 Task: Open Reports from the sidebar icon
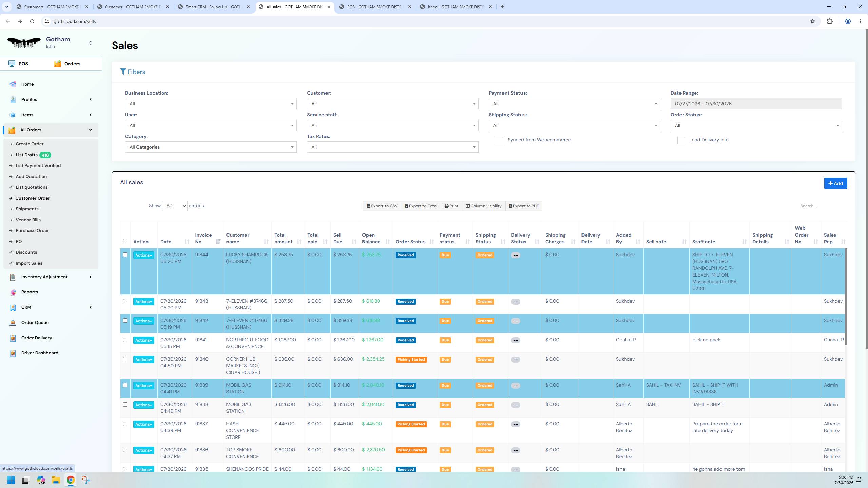(x=13, y=292)
